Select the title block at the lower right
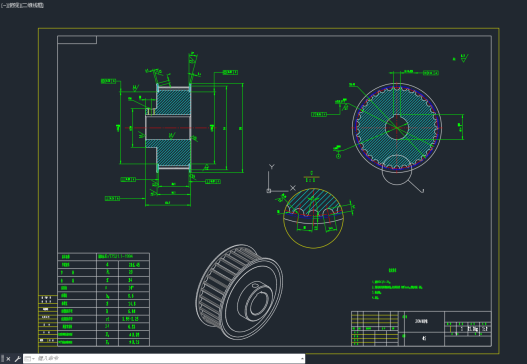The width and height of the screenshot is (527, 364). click(421, 328)
